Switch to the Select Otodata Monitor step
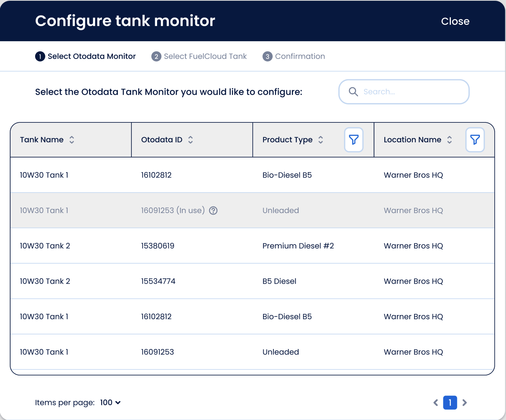Screen dimensions: 506x420 click(85, 56)
